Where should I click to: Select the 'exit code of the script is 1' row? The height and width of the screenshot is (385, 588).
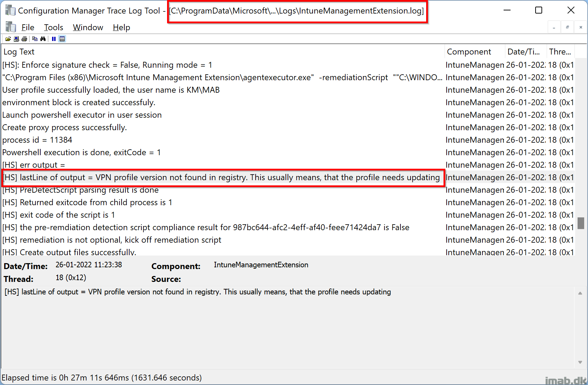pyautogui.click(x=288, y=215)
